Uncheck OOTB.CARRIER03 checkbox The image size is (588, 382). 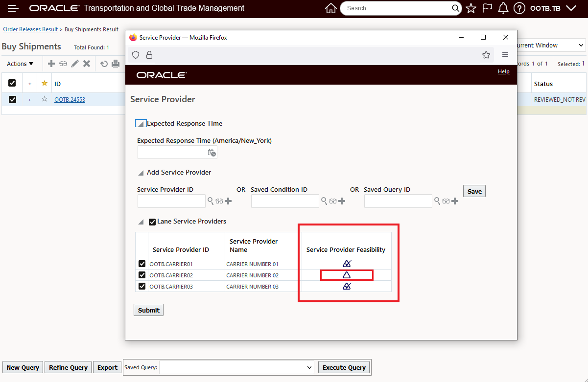[x=142, y=286]
